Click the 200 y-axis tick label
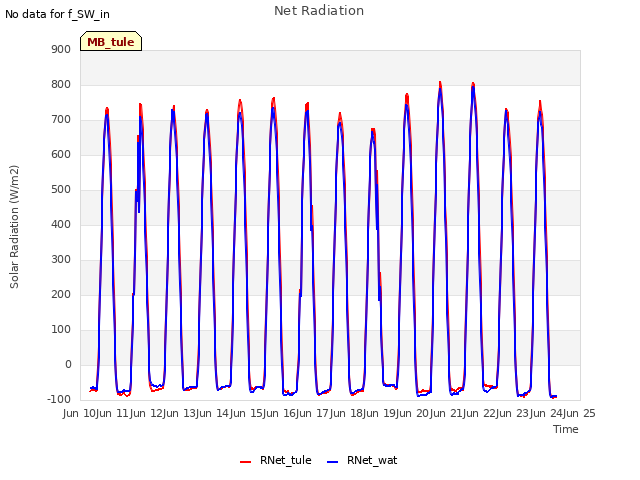The width and height of the screenshot is (640, 480). coord(61,294)
